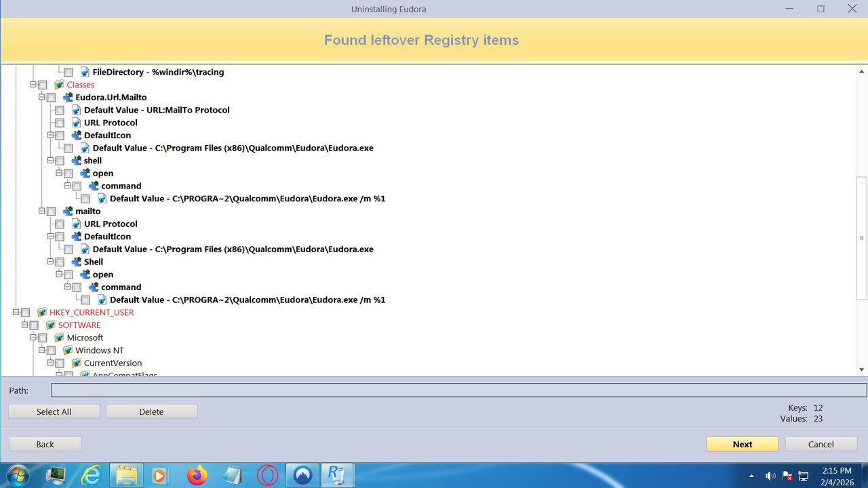This screenshot has height=488, width=868.
Task: Click inside the Path field
Action: [x=459, y=390]
